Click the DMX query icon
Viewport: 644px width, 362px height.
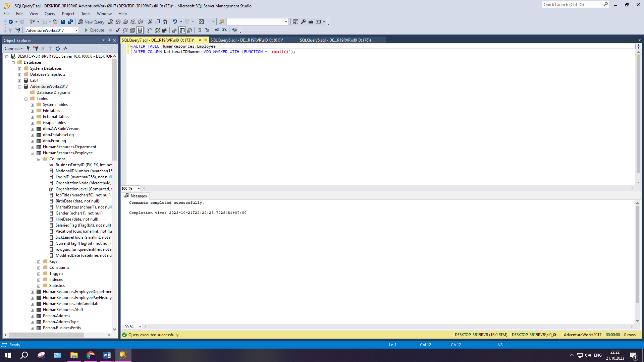[x=125, y=22]
